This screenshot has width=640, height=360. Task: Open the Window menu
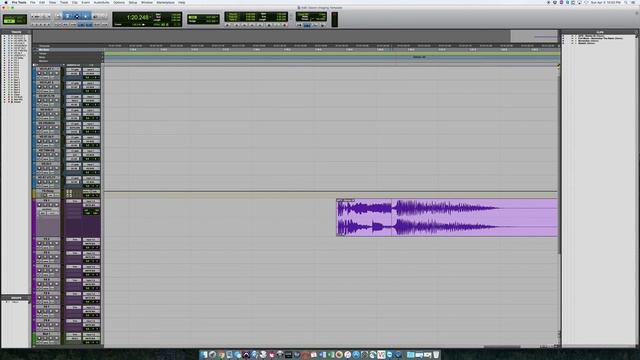[x=147, y=2]
